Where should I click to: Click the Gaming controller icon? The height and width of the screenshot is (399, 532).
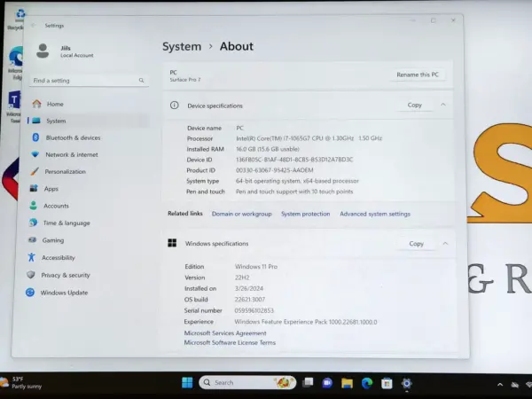click(32, 240)
